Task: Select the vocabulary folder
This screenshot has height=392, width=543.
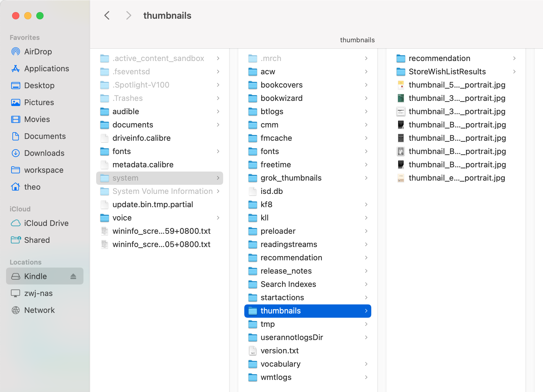Action: 280,364
